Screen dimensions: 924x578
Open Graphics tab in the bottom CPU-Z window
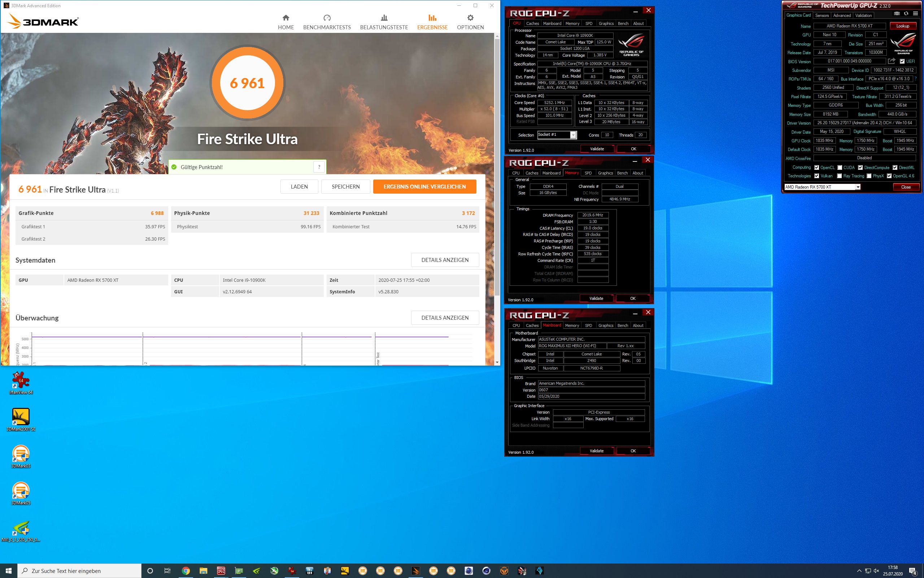606,325
